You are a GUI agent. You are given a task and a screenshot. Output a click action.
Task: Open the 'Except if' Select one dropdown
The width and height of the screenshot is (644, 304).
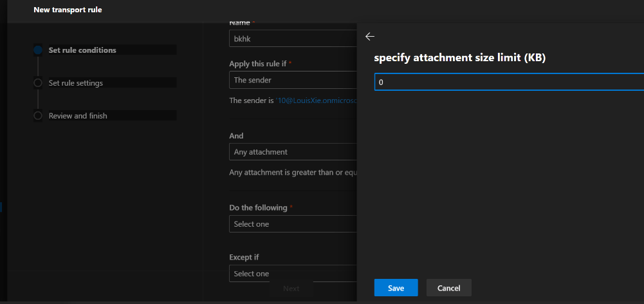tap(293, 274)
